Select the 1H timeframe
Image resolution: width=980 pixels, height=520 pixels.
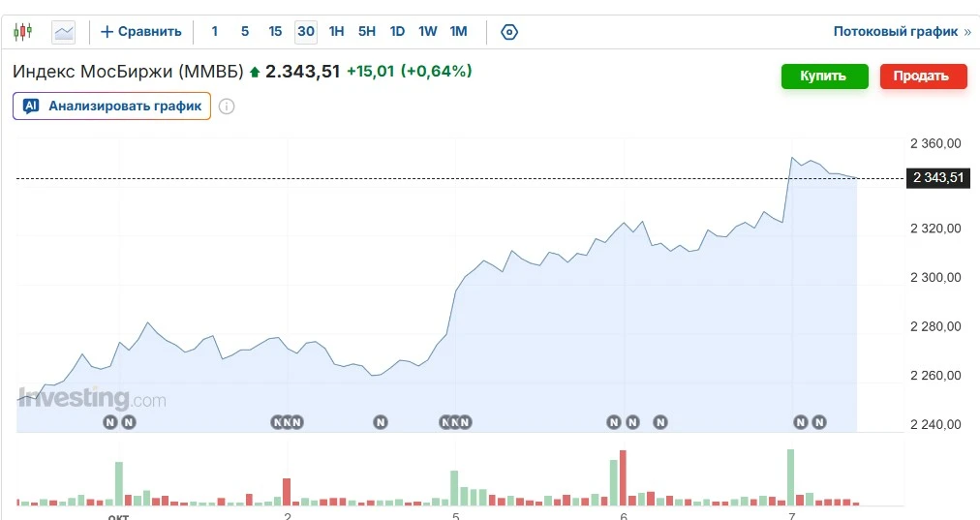click(x=336, y=31)
